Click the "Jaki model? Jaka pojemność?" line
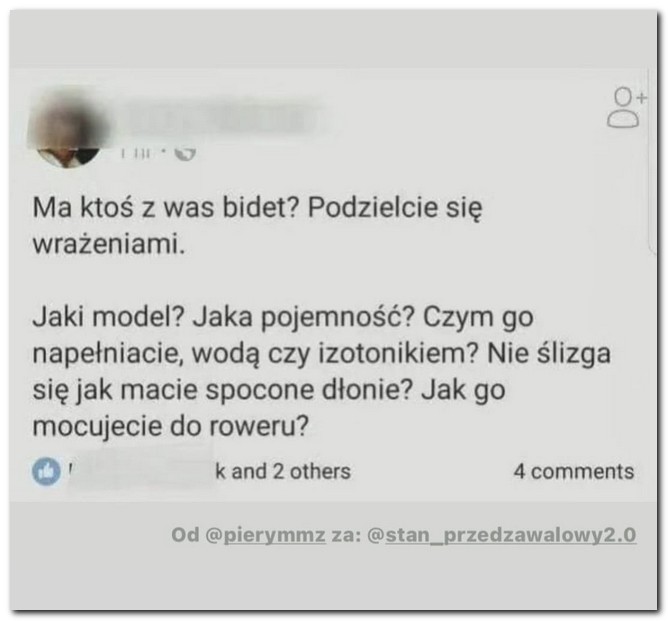The image size is (668, 621). [x=283, y=318]
